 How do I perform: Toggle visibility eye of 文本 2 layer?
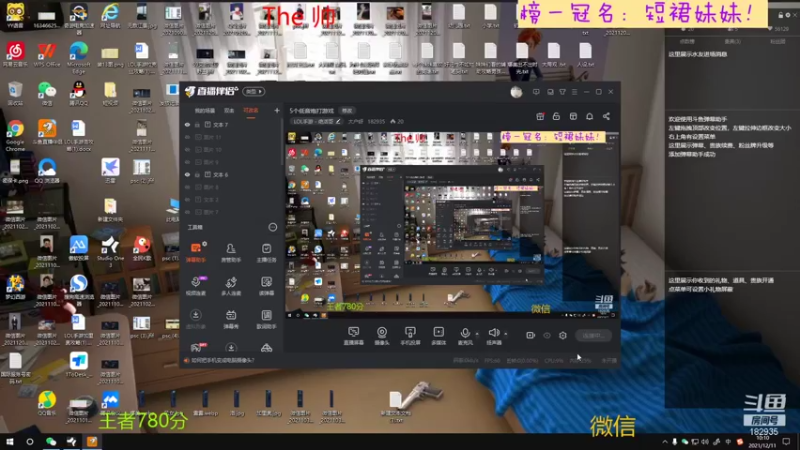point(187,199)
